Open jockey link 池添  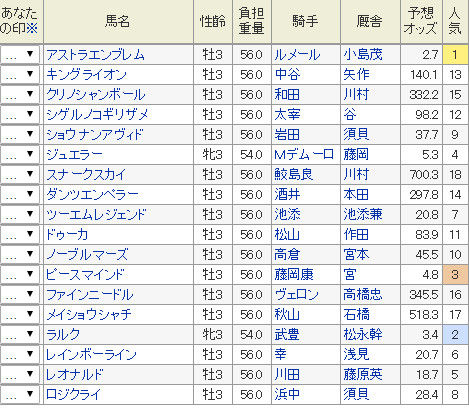click(x=287, y=215)
